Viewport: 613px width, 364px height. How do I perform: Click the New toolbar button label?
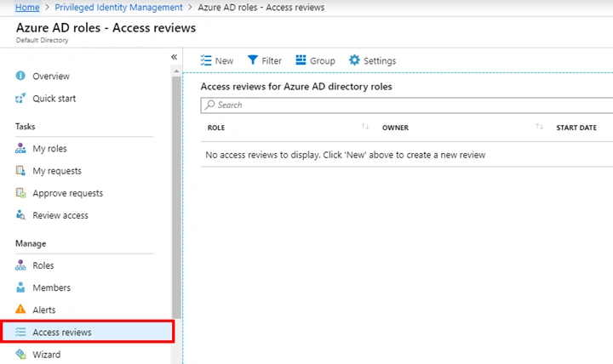pos(224,61)
